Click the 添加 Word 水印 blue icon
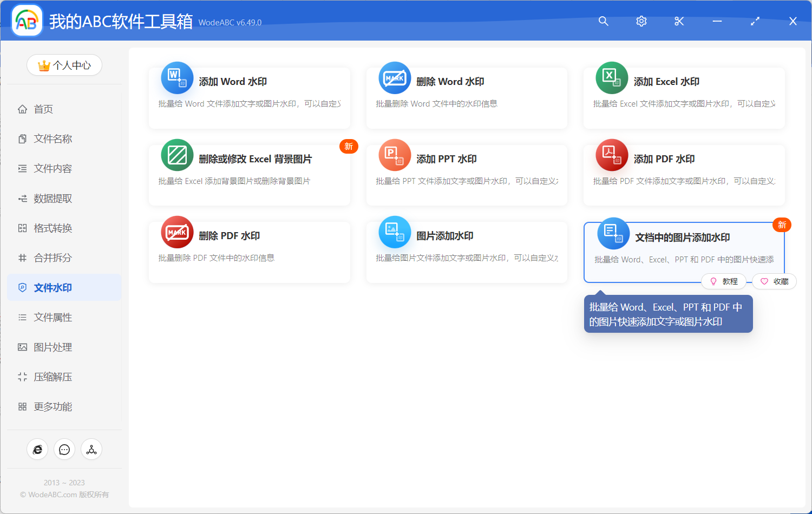The image size is (812, 514). (x=177, y=78)
